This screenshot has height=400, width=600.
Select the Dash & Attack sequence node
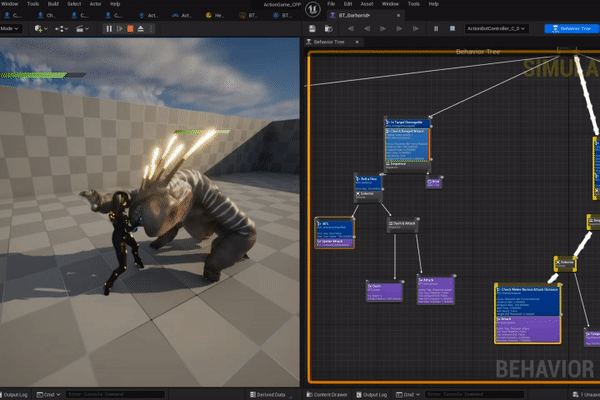[403, 225]
